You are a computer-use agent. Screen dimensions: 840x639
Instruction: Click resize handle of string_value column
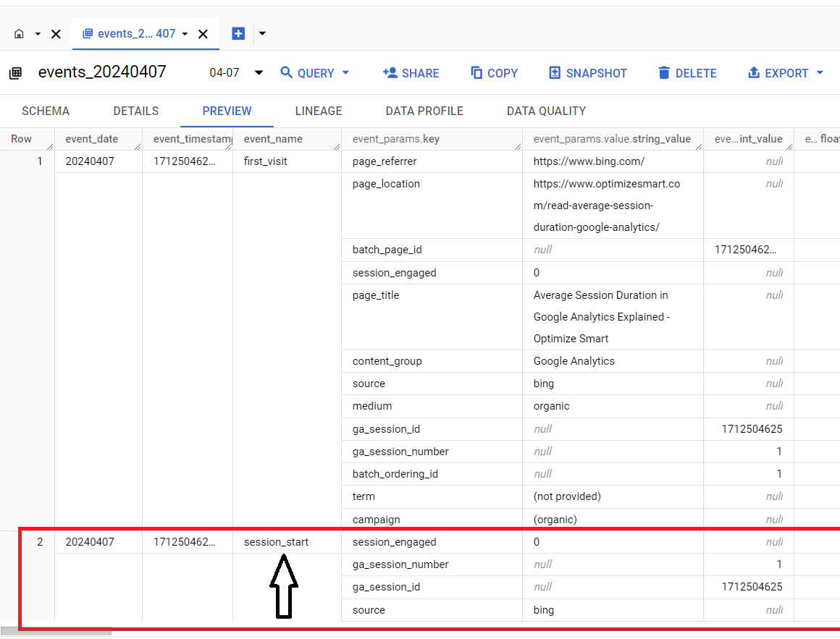coord(699,147)
